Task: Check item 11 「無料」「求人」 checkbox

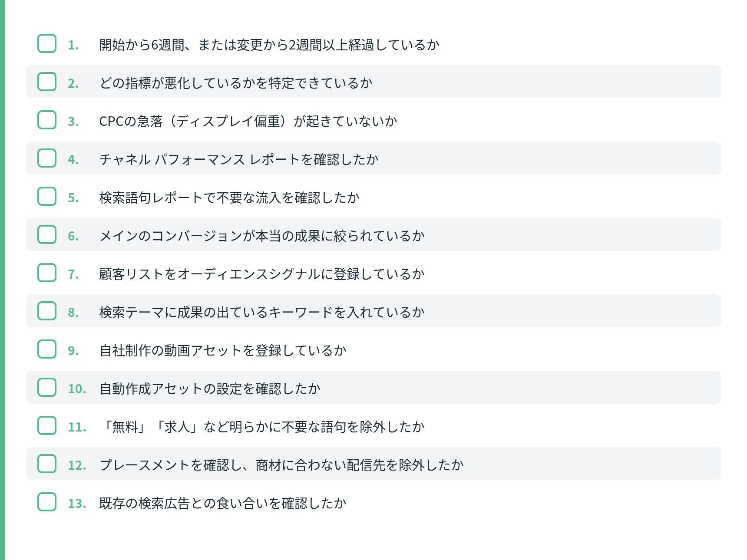Action: pos(47,425)
